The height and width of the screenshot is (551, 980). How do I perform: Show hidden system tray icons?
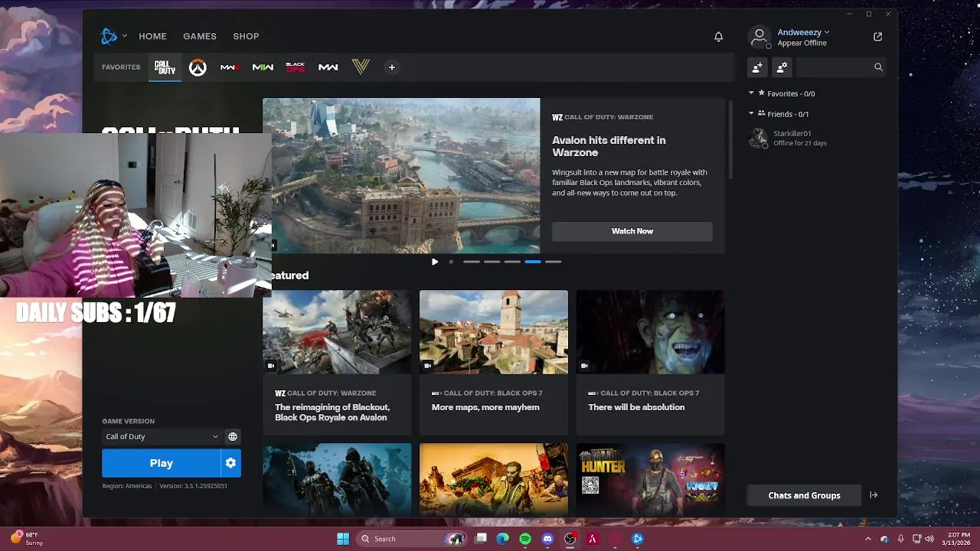pos(867,539)
